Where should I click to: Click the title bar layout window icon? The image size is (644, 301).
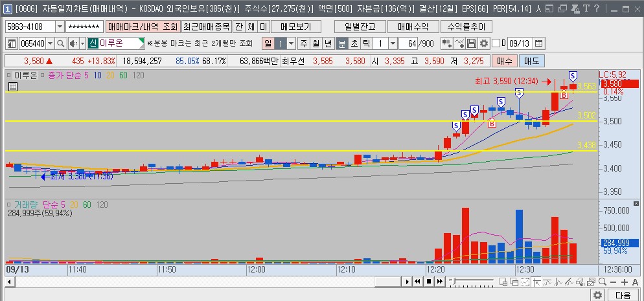point(550,8)
